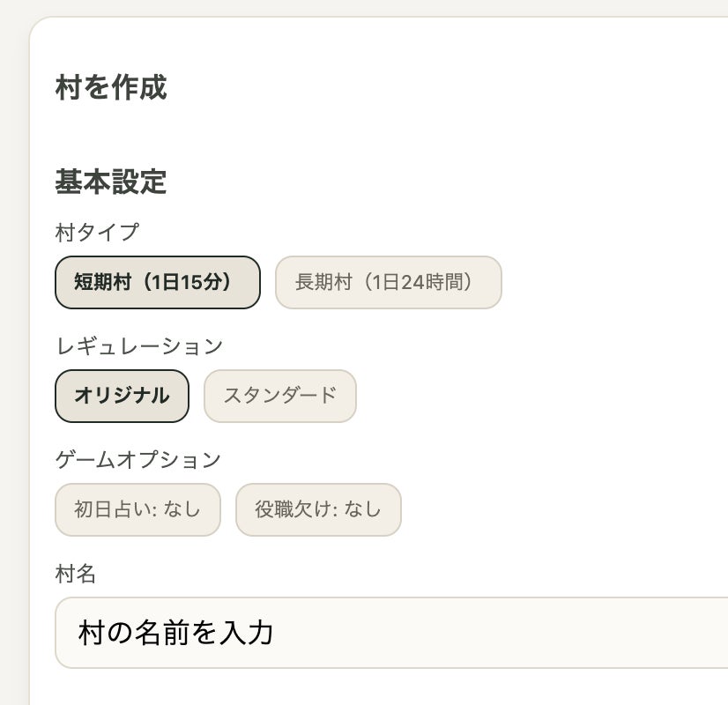728x705 pixels.
Task: Pick the 15-minute short-term village button
Action: (158, 282)
